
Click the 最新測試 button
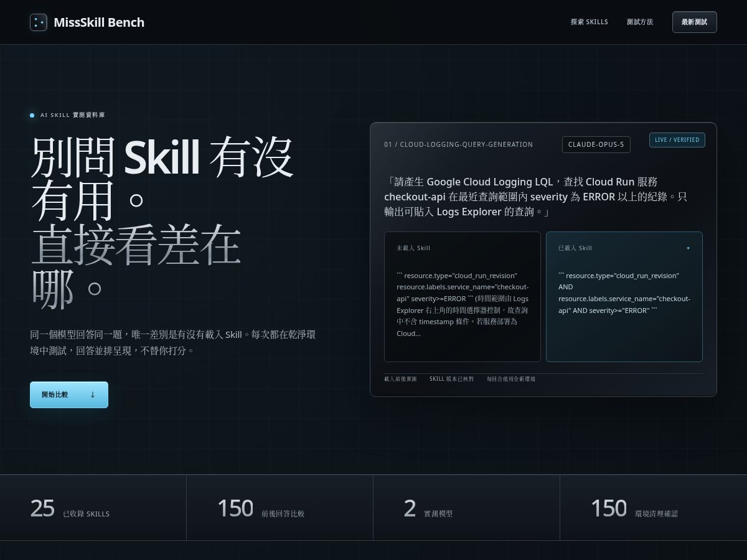coord(694,22)
